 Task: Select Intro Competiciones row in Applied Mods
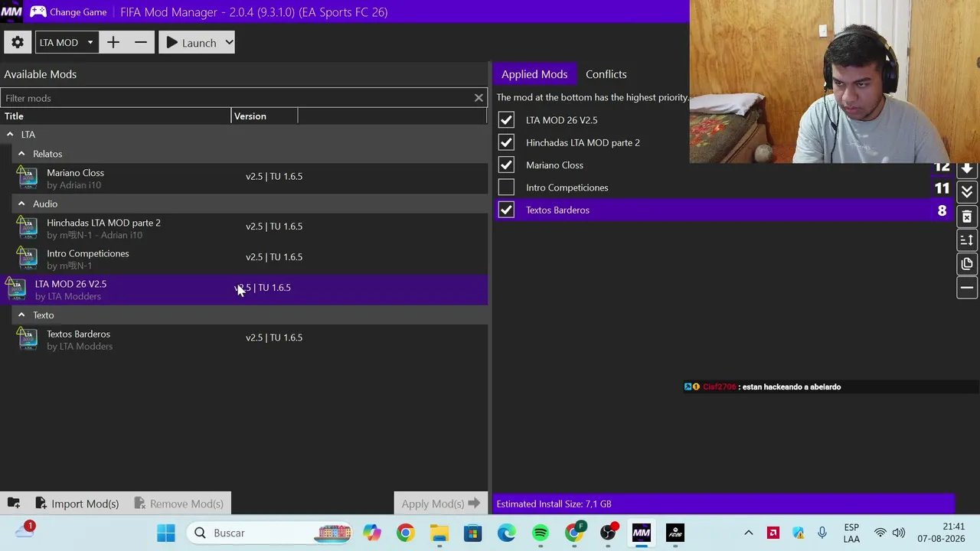tap(724, 187)
